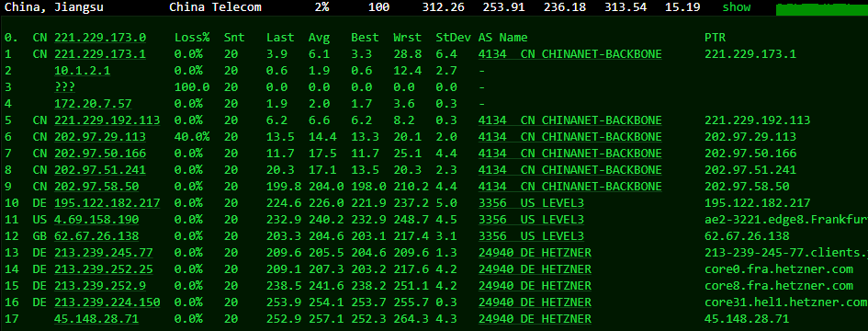Click the ??? unknown hop 3 link

click(65, 87)
